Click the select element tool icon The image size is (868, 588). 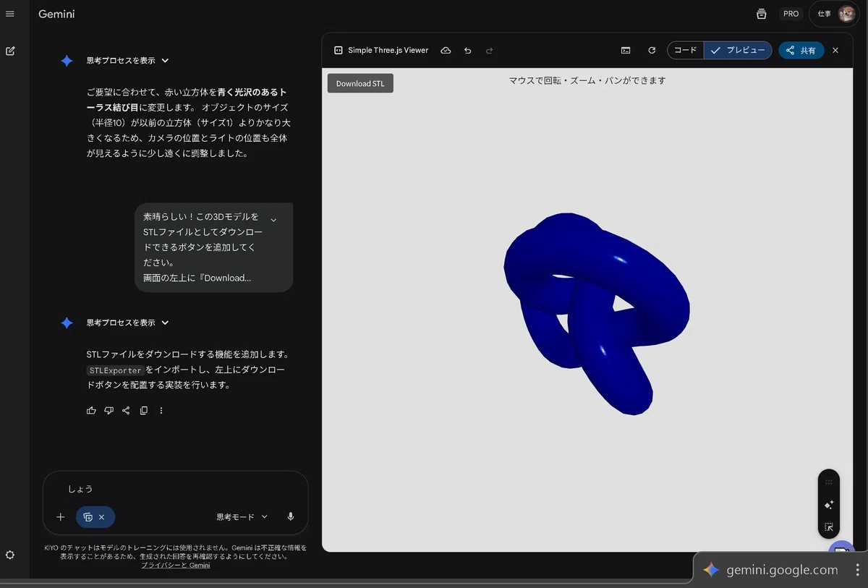click(x=829, y=527)
